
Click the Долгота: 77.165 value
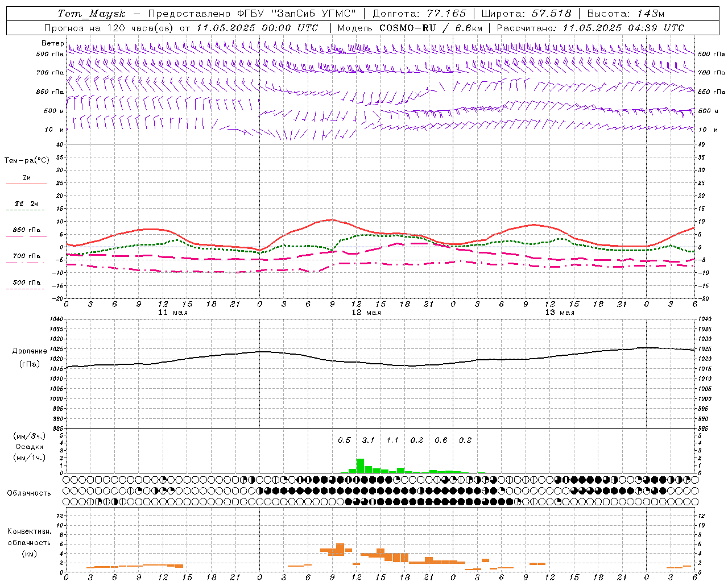point(419,14)
